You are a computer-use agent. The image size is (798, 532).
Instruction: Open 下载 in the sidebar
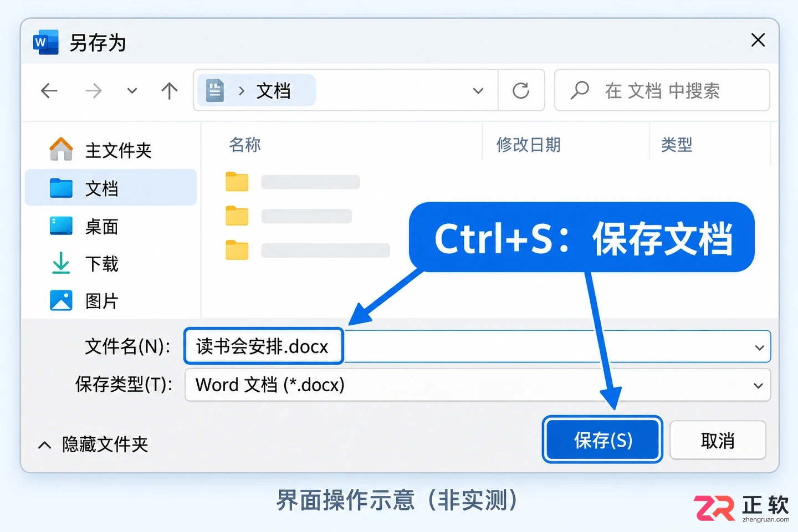[111, 264]
